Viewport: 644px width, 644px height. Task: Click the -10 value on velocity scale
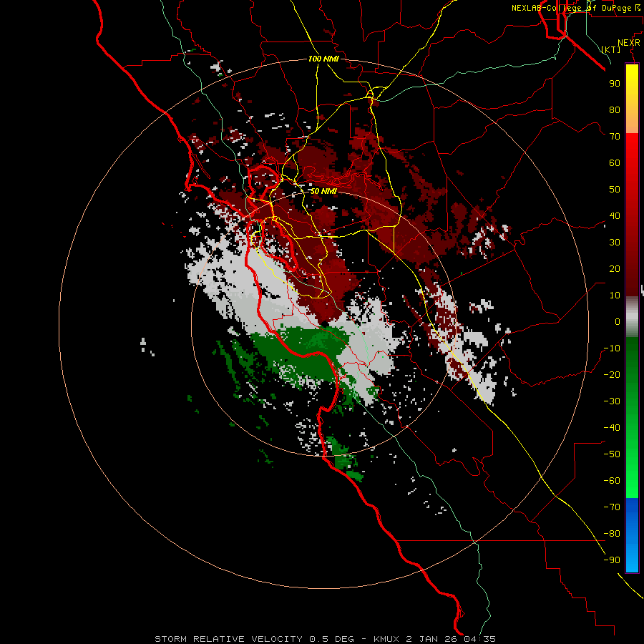(612, 348)
